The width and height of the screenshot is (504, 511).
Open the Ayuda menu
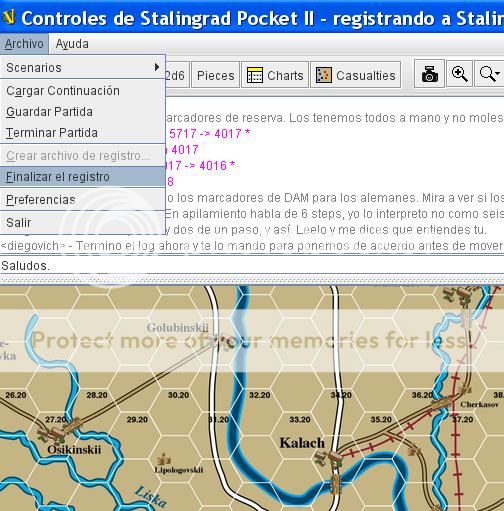[x=72, y=44]
